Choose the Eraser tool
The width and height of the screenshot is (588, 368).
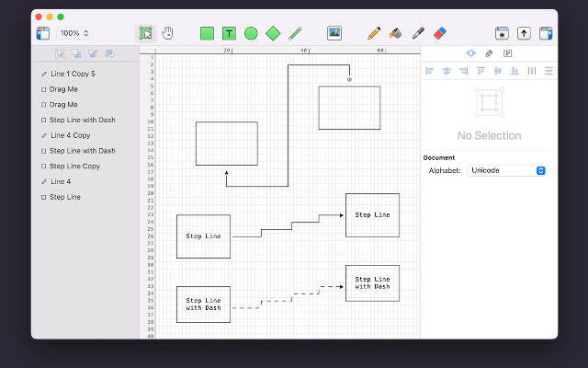click(440, 33)
